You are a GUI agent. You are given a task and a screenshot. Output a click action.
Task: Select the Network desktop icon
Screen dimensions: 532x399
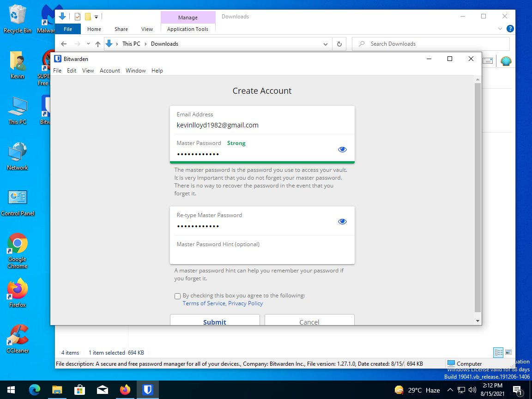pos(17,157)
